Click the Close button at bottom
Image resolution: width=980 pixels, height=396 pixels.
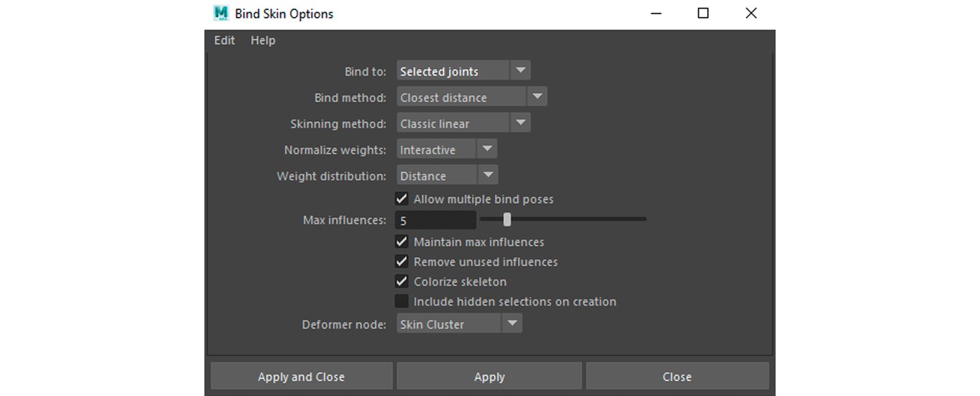coord(677,376)
